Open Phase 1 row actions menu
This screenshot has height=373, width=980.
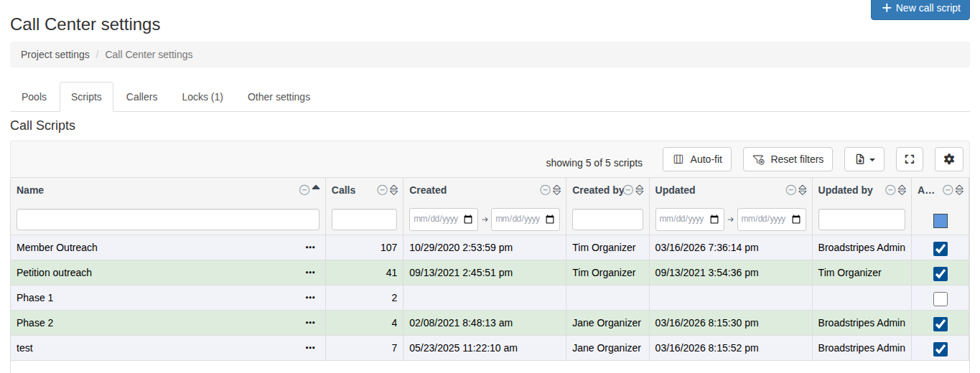(310, 298)
